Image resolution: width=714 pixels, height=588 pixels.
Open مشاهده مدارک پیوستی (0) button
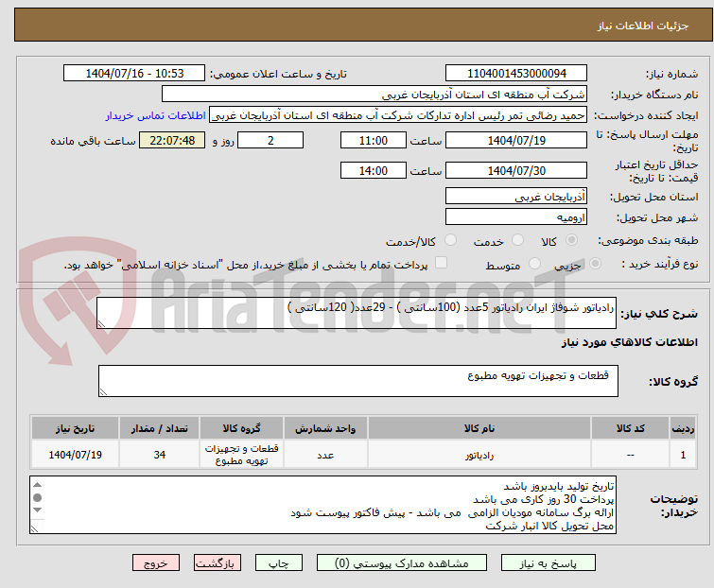pyautogui.click(x=402, y=563)
